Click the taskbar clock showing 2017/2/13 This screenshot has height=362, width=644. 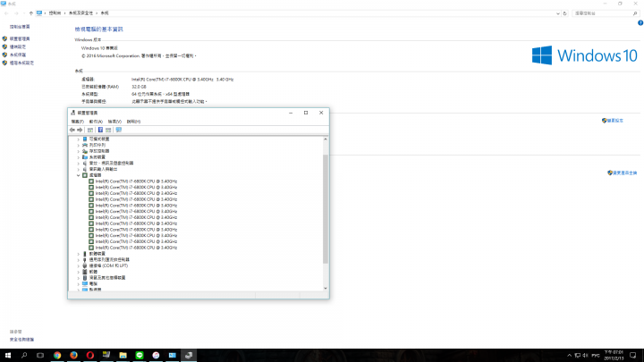click(614, 356)
